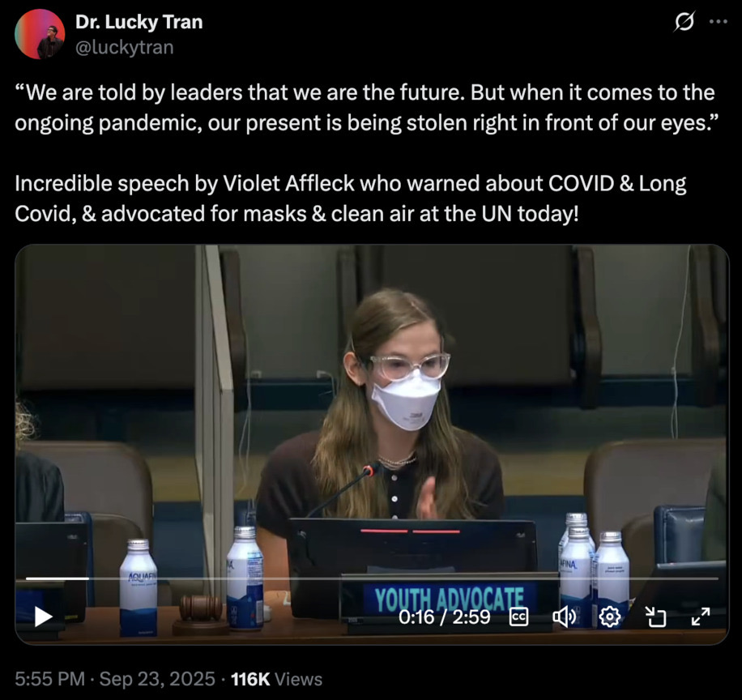Open Dr. Lucky Tran's profile picture
Image resolution: width=742 pixels, height=700 pixels.
[40, 34]
